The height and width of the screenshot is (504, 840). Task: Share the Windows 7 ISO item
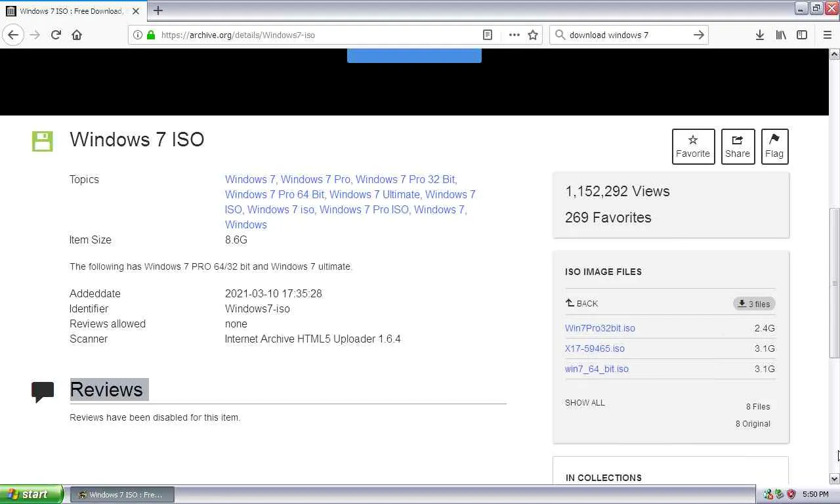pyautogui.click(x=738, y=146)
